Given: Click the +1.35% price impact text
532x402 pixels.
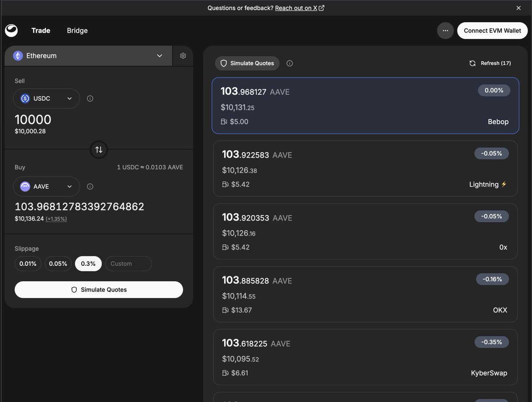Looking at the screenshot, I should pyautogui.click(x=56, y=219).
